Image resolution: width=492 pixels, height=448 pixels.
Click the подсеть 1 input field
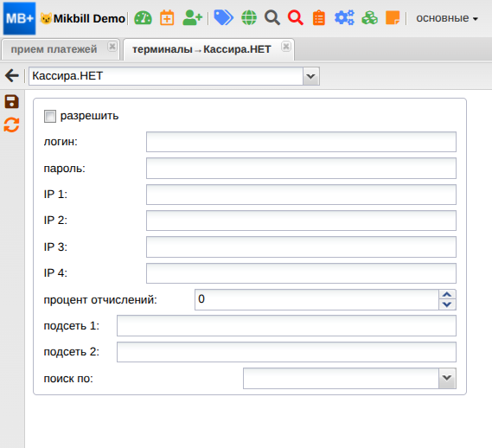coord(286,326)
